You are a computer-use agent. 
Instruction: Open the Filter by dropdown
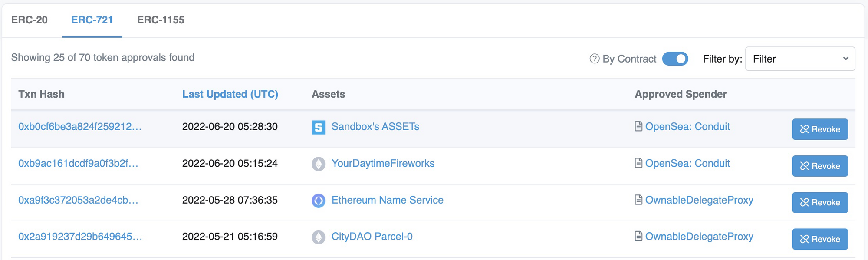tap(800, 59)
